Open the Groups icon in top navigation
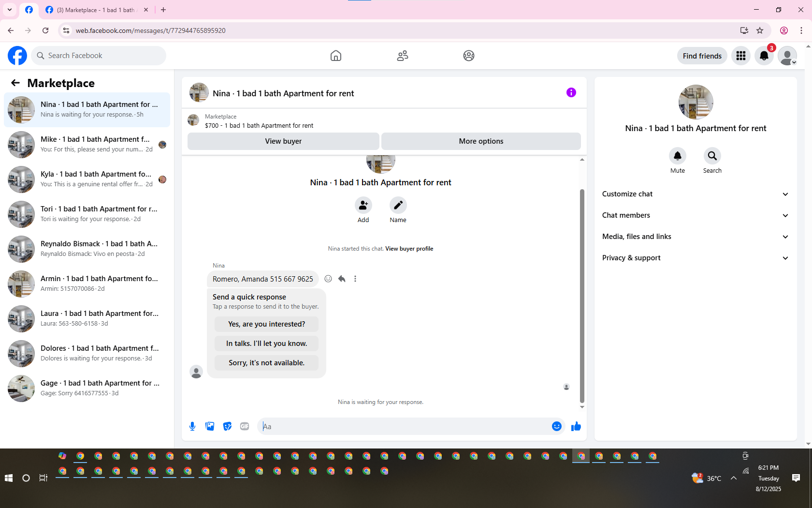This screenshot has width=812, height=508. coord(469,56)
